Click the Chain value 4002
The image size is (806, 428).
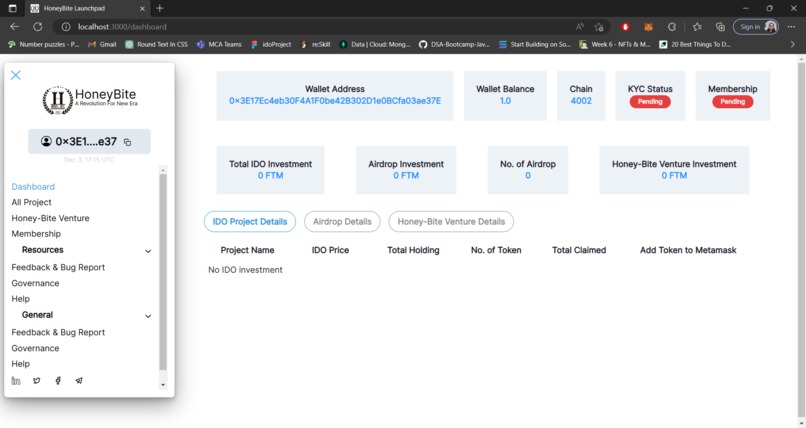pos(581,101)
